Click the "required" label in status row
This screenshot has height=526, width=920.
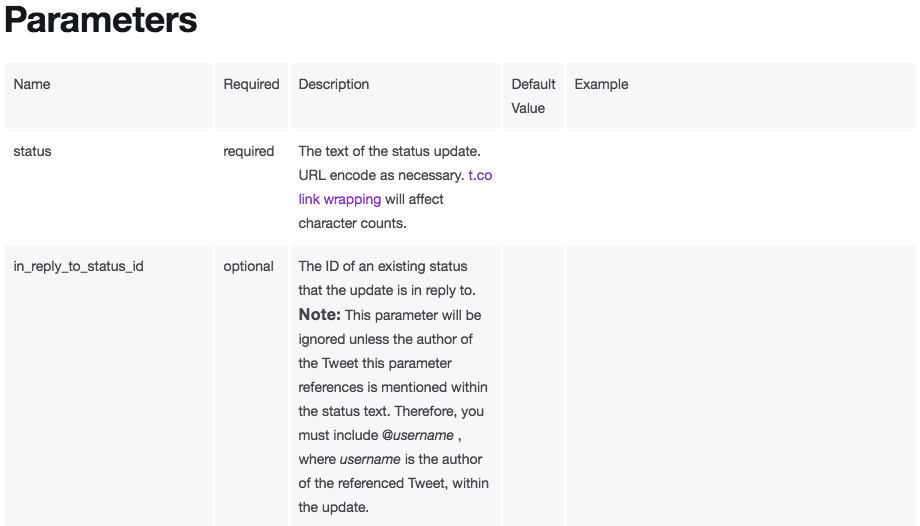pos(248,152)
